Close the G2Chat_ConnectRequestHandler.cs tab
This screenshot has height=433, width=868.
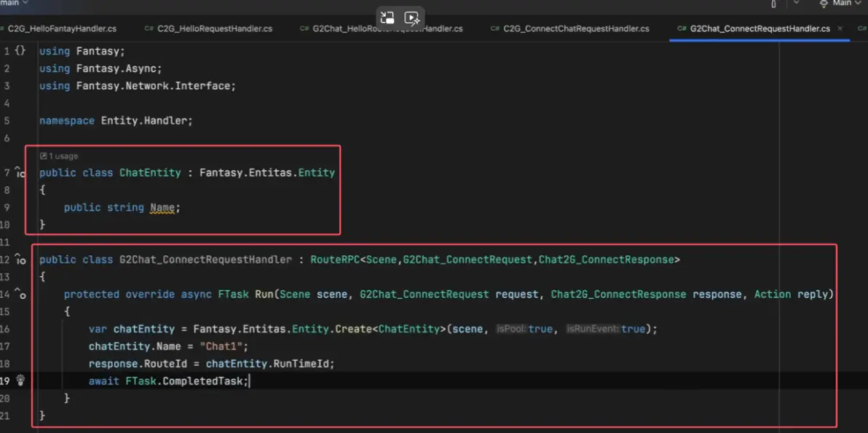[x=840, y=28]
